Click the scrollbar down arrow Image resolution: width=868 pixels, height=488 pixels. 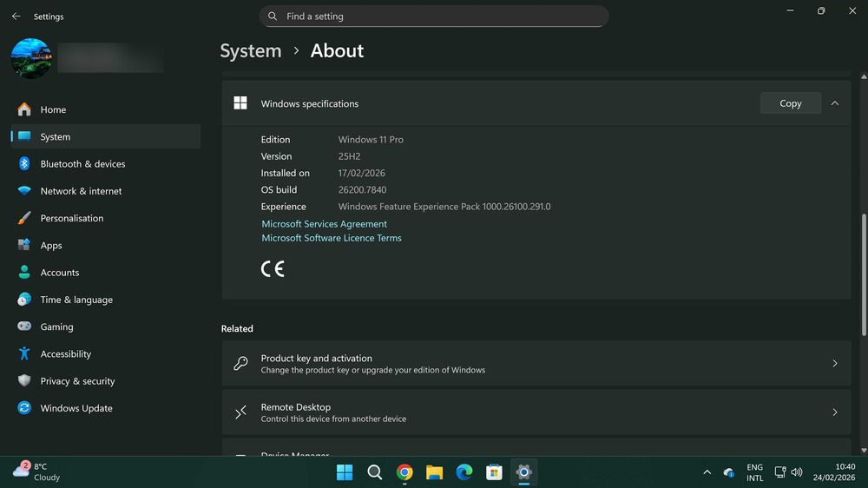coord(864,451)
